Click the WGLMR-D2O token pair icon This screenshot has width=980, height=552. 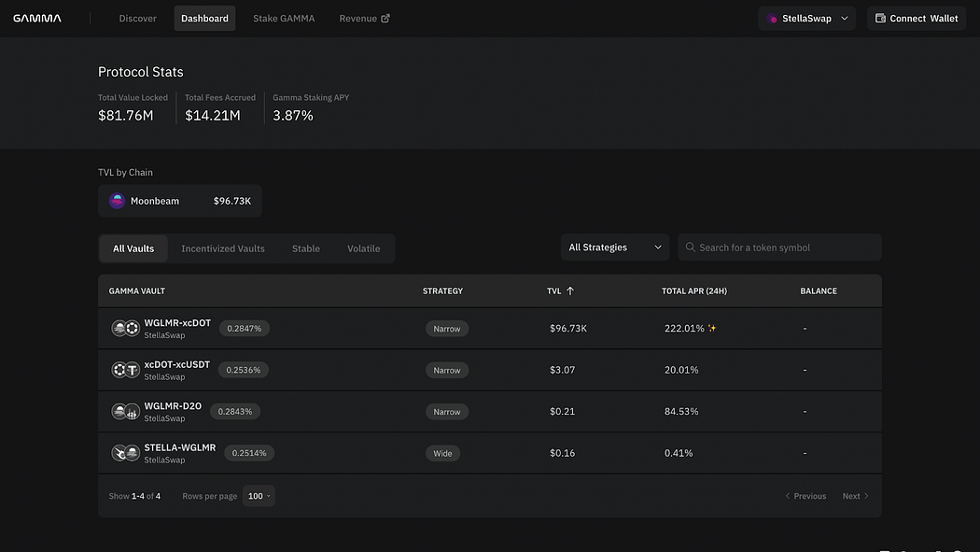pyautogui.click(x=125, y=411)
